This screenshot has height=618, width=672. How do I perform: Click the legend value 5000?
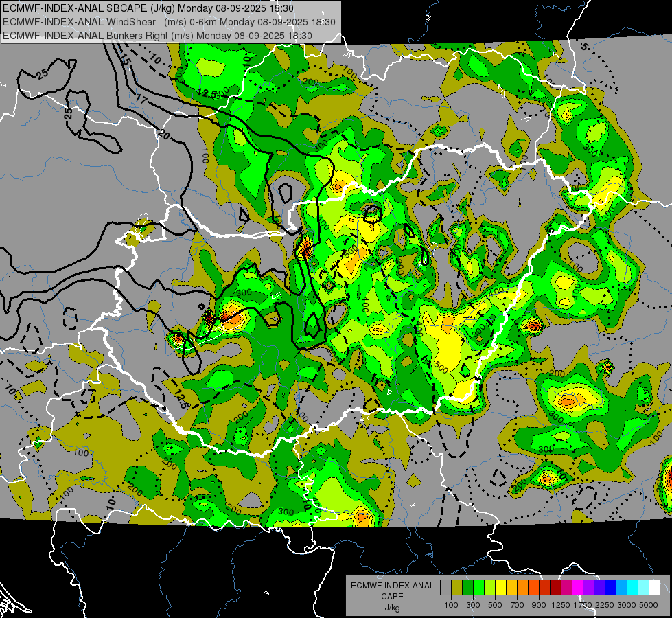click(x=649, y=605)
